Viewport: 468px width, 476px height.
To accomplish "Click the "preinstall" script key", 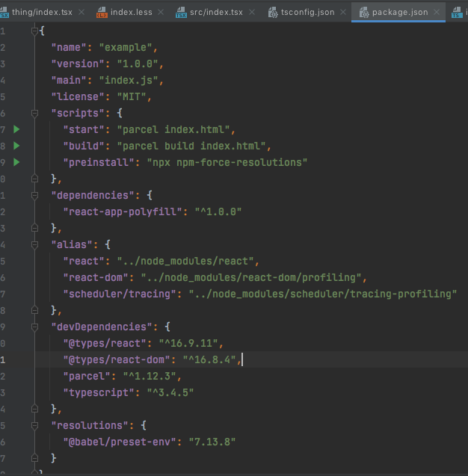I will pyautogui.click(x=99, y=162).
